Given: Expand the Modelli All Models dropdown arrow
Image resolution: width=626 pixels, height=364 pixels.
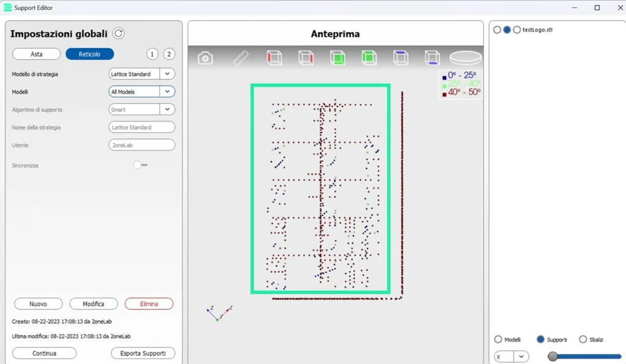Looking at the screenshot, I should [x=168, y=92].
